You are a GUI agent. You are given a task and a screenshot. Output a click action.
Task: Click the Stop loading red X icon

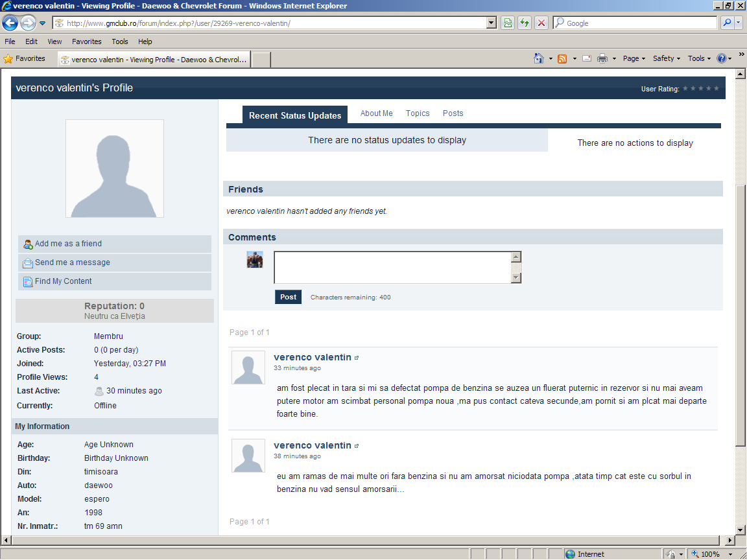point(541,23)
